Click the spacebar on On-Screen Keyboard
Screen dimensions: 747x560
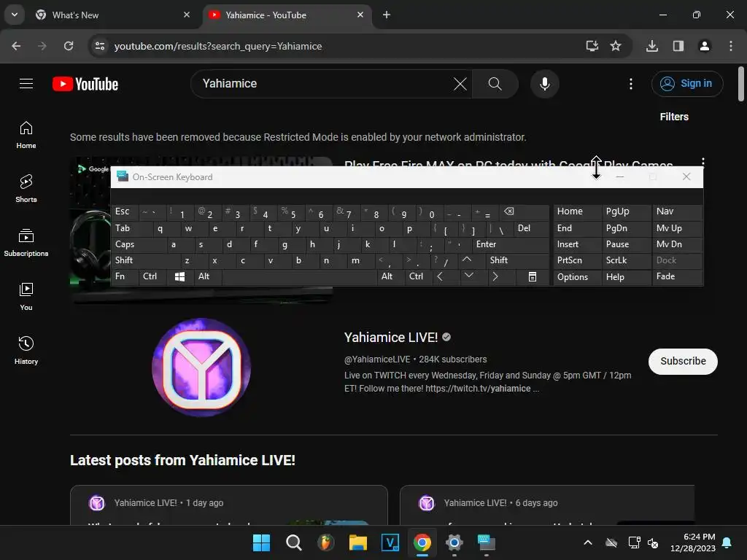tap(299, 276)
